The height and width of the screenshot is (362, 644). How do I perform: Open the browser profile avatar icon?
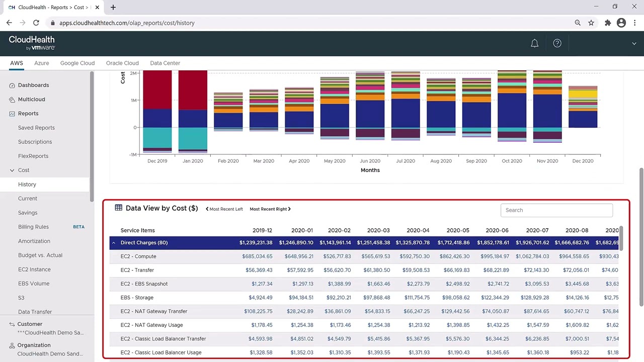click(621, 23)
